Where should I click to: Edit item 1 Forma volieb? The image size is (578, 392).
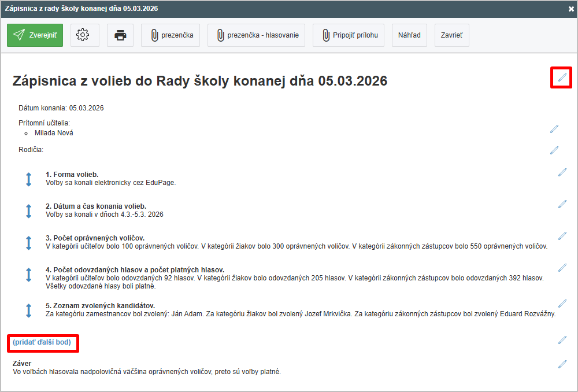pyautogui.click(x=562, y=172)
